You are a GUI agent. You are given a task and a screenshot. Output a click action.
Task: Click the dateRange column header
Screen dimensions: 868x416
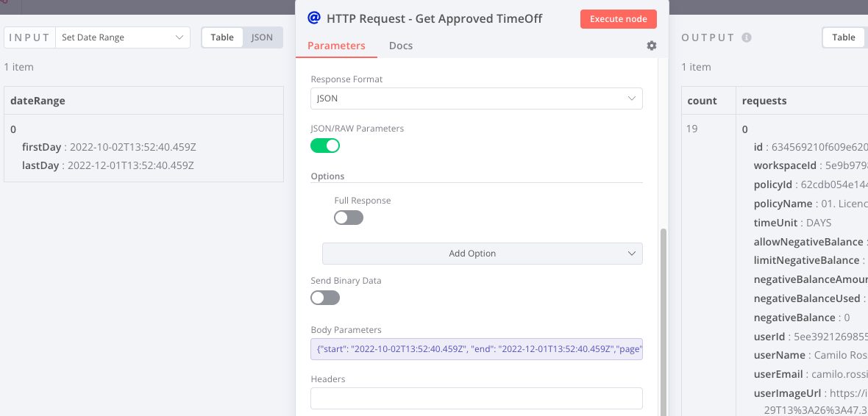[x=144, y=101]
